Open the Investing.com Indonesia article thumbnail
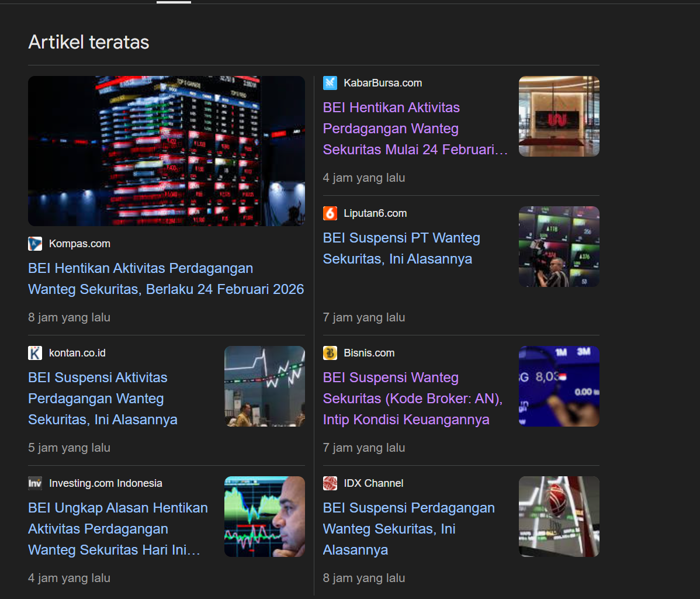 pos(265,517)
